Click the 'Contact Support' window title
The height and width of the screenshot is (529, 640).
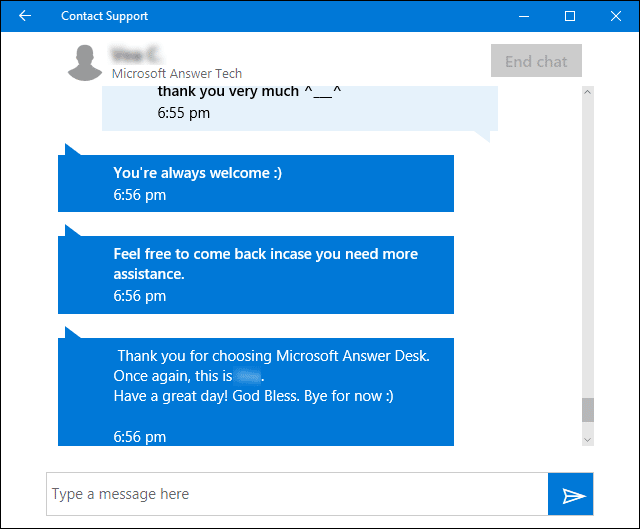point(104,16)
